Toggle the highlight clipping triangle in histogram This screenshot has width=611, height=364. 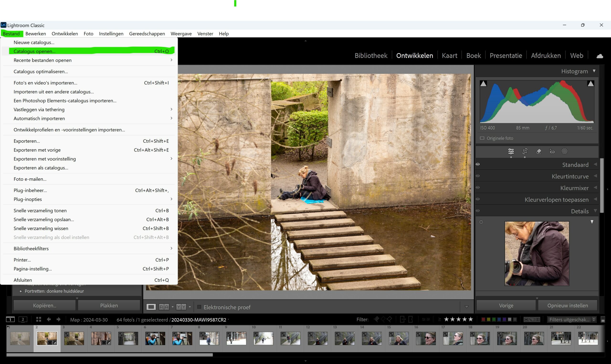[591, 84]
